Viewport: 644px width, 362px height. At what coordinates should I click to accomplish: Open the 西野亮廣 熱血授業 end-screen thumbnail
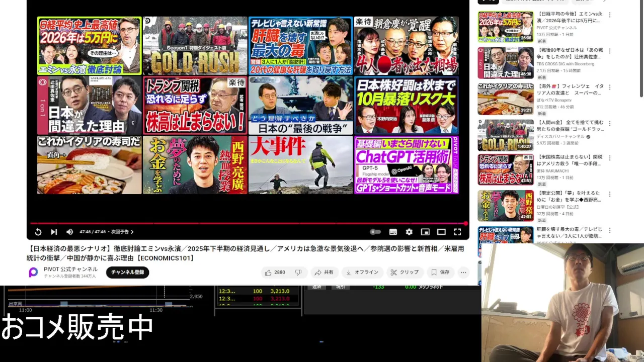(x=195, y=165)
